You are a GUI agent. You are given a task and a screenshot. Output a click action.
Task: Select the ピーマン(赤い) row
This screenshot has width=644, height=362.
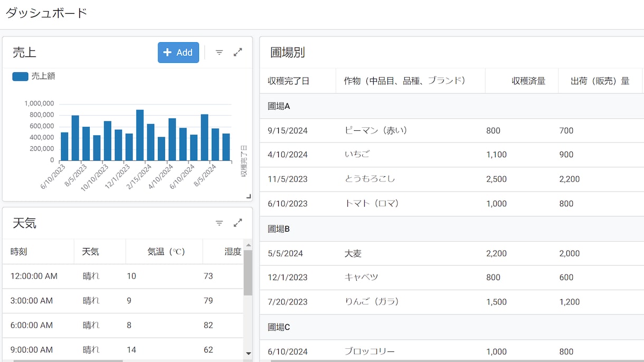click(x=452, y=130)
